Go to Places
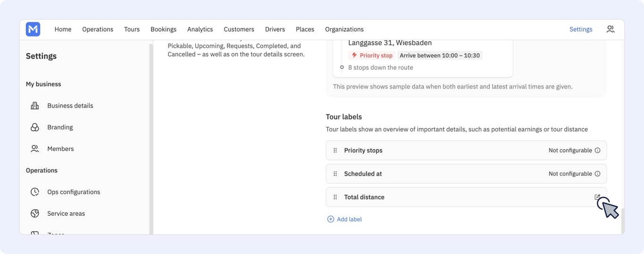This screenshot has height=254, width=644. coord(305,29)
